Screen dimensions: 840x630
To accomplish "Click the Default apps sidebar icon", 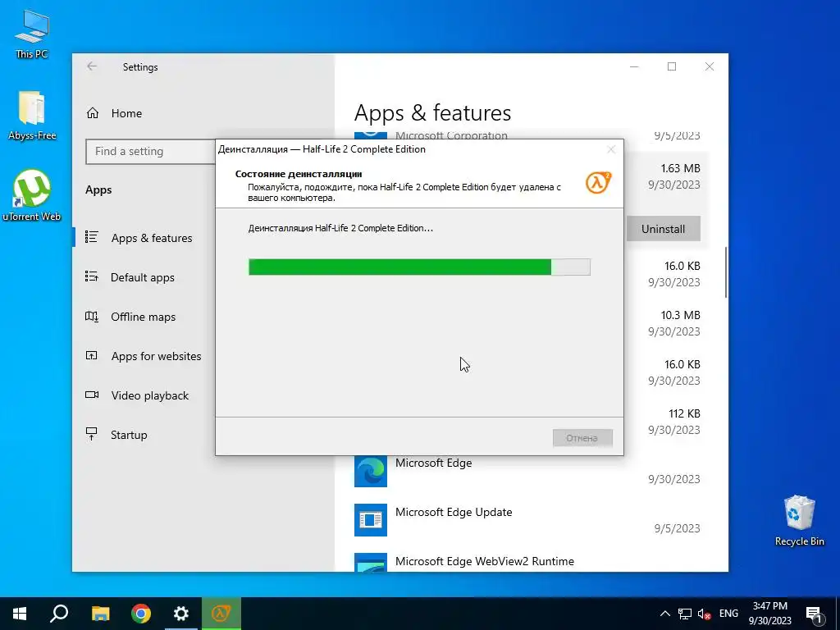I will click(92, 276).
